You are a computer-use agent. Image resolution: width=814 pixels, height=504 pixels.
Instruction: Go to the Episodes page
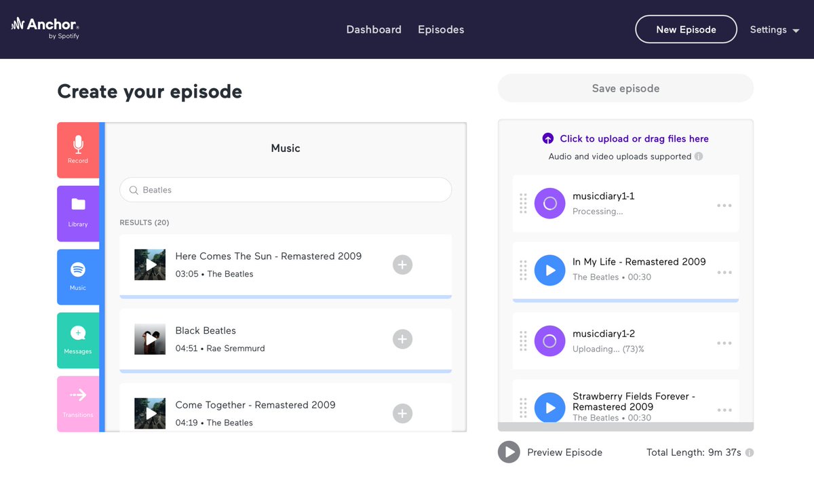click(x=441, y=30)
